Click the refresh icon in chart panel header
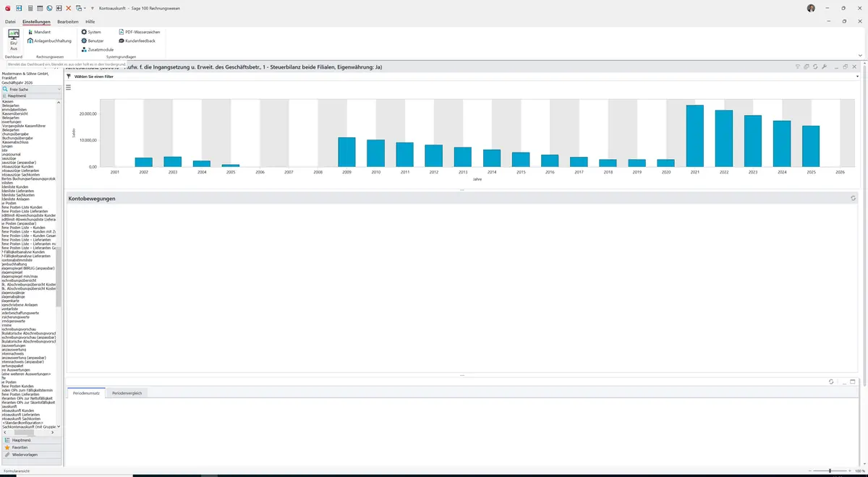868x477 pixels. 815,66
